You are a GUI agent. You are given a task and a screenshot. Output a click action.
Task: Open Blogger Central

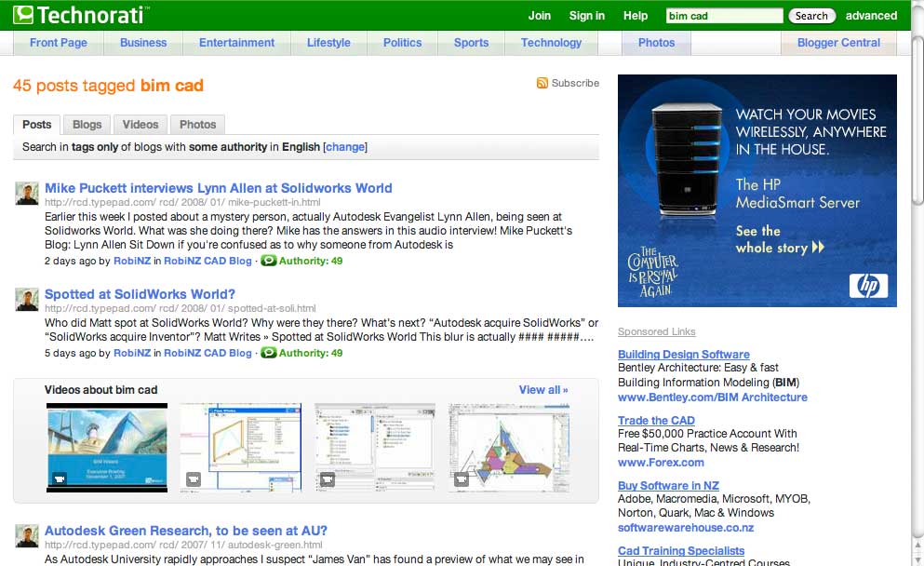(x=838, y=43)
